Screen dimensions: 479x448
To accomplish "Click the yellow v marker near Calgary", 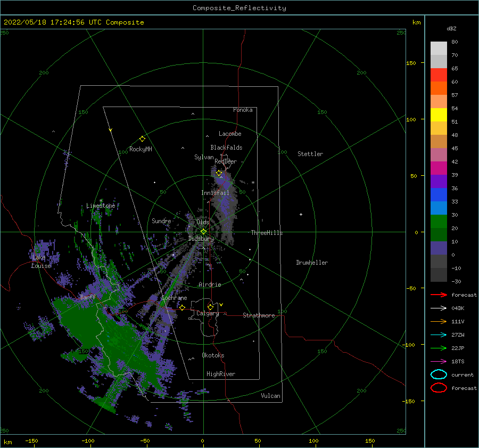I will tap(221, 305).
